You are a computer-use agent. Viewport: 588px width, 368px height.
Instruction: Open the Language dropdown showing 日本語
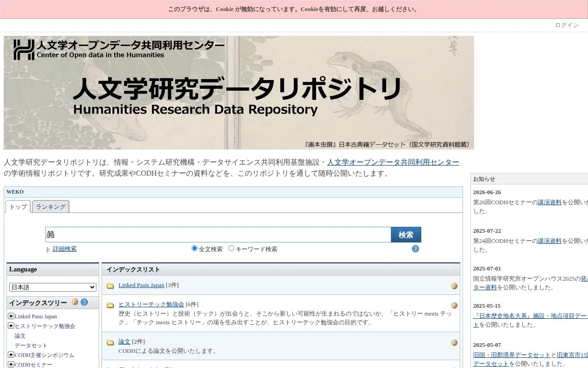[53, 287]
